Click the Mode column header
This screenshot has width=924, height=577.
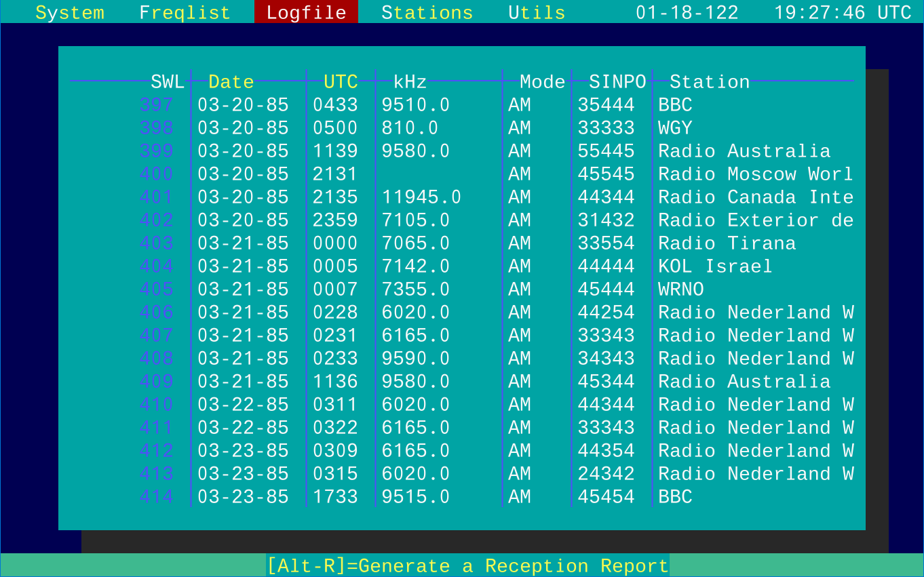tap(542, 82)
